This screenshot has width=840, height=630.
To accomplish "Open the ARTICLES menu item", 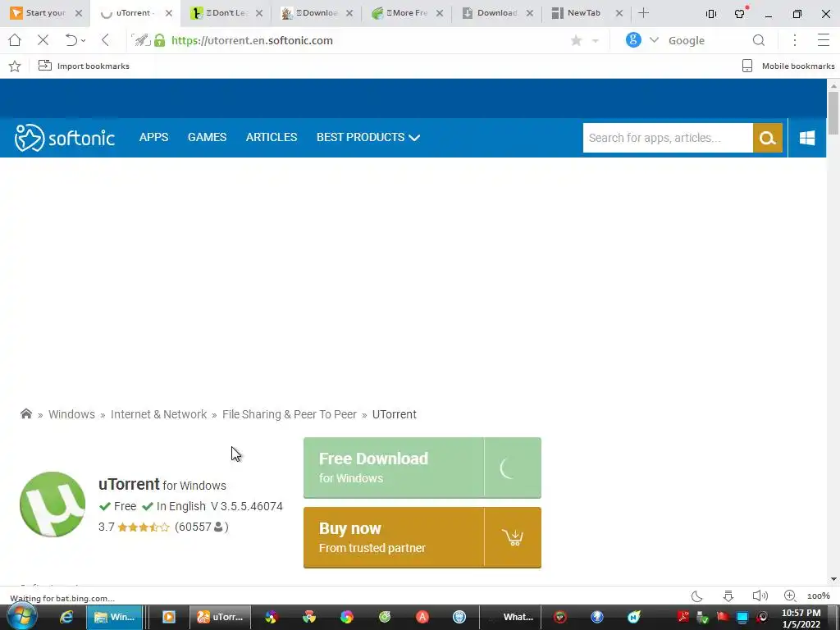I will [x=271, y=137].
